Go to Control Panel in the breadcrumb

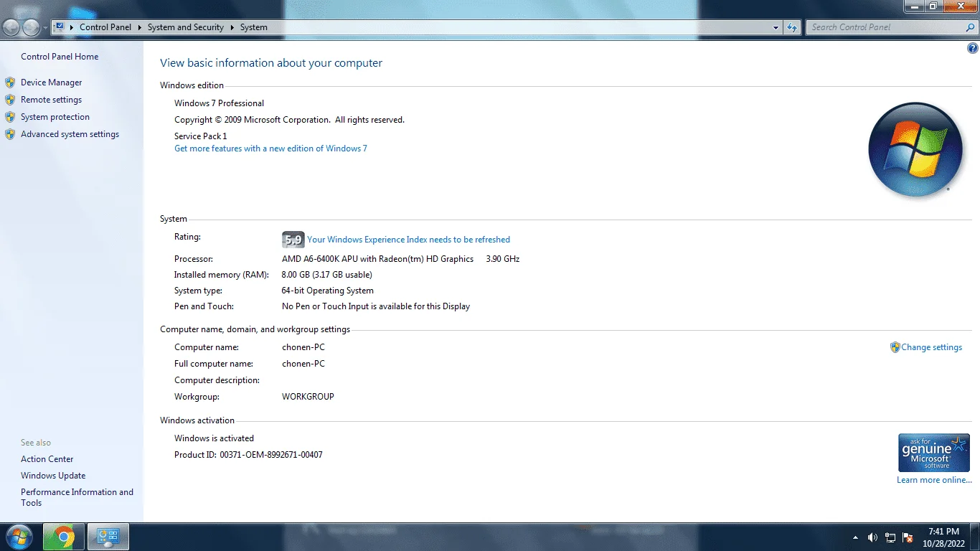pos(105,27)
